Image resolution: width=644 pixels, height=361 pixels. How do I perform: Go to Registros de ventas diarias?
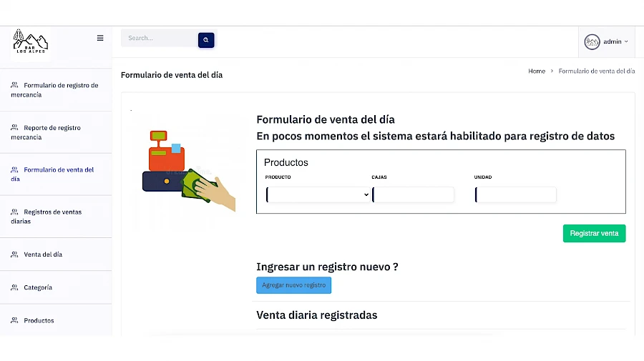tap(46, 217)
